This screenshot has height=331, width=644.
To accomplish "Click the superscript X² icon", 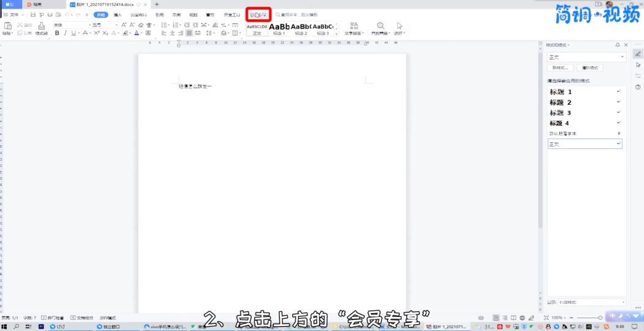I will (97, 33).
